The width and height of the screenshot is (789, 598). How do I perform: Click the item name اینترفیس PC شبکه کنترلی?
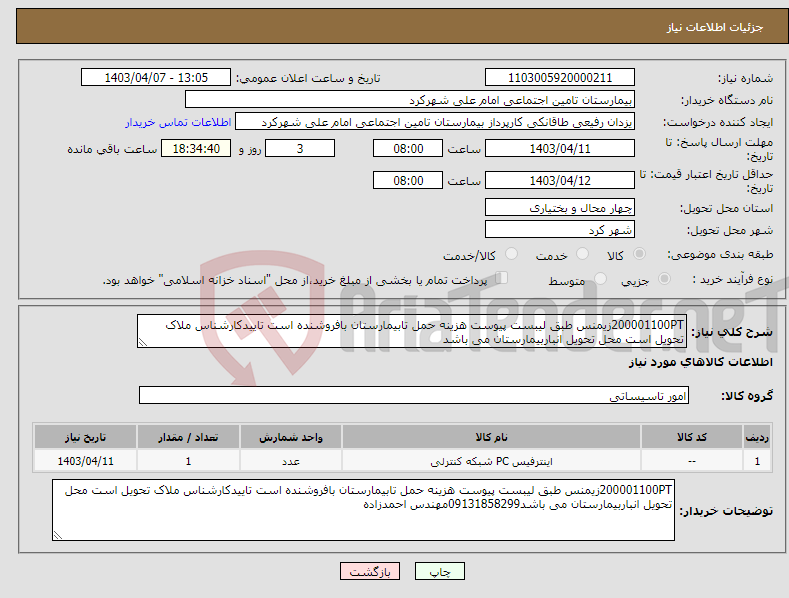[x=491, y=461]
